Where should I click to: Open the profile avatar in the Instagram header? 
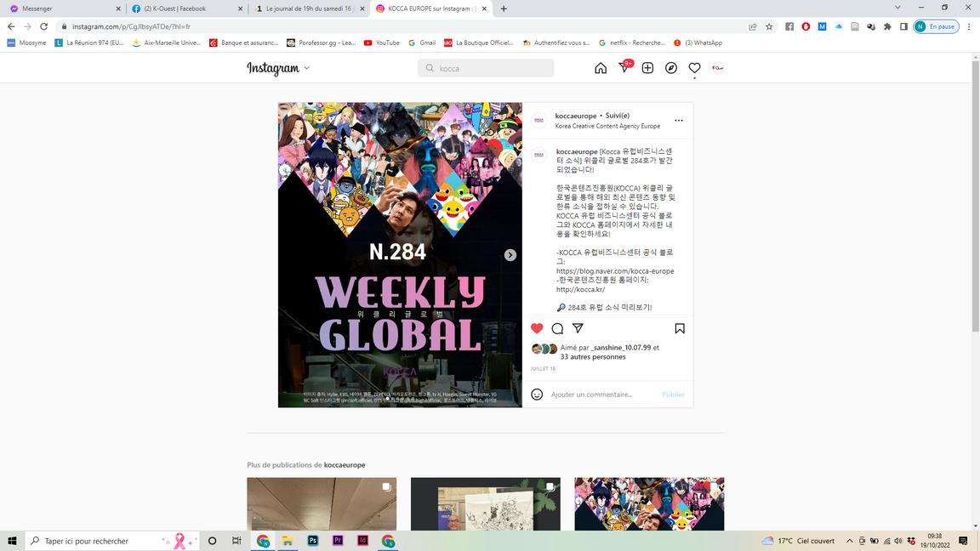717,68
